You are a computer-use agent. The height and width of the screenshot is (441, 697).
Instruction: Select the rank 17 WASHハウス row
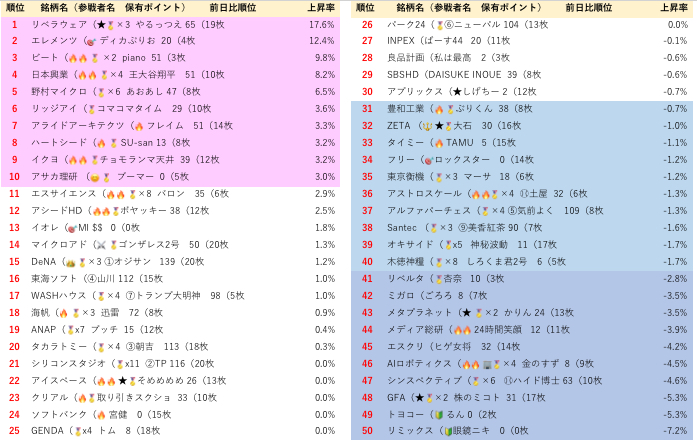click(171, 296)
